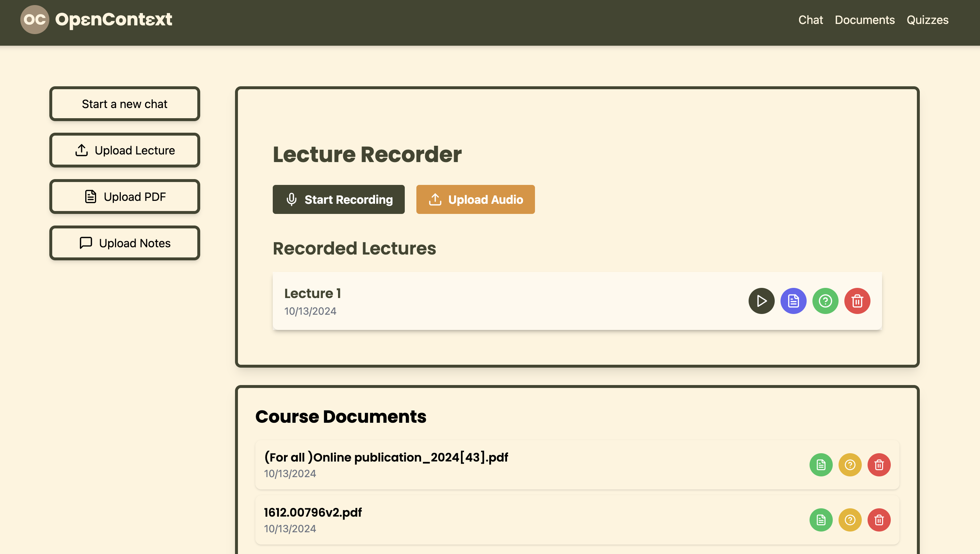Open Lecture 1 transcript document icon
Viewport: 980px width, 554px height.
click(793, 301)
